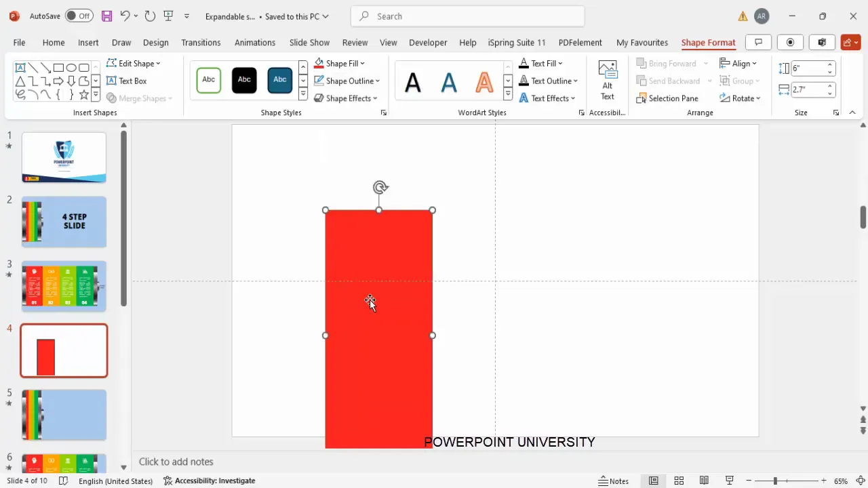Open the Text Outline dropdown

point(549,81)
